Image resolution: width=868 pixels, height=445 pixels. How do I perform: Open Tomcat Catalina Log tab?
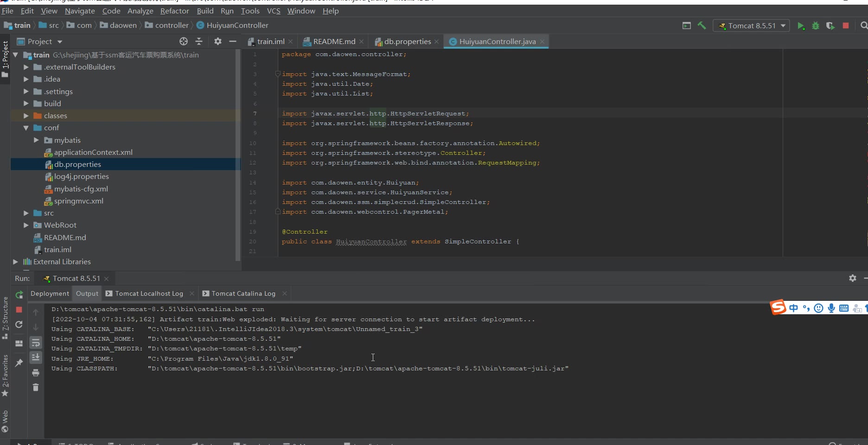243,293
